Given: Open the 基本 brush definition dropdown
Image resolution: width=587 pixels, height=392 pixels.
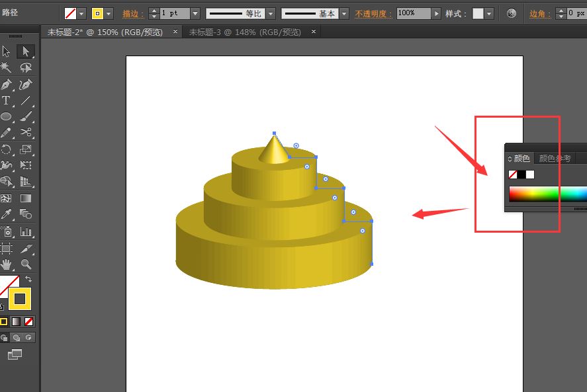Looking at the screenshot, I should coord(344,13).
